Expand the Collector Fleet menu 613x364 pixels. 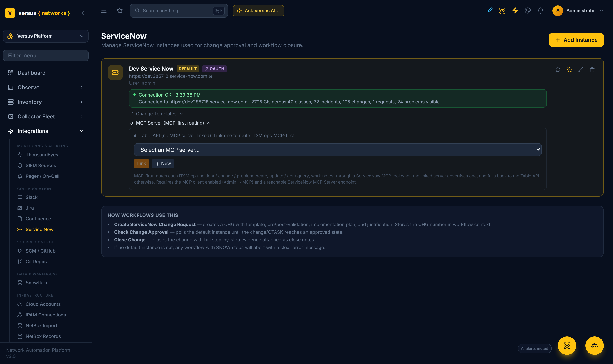(46, 116)
